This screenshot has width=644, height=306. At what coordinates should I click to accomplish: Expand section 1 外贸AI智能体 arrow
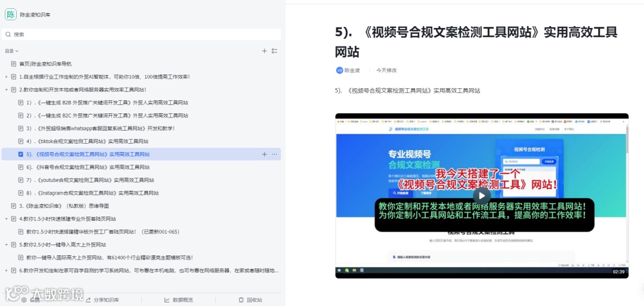tap(6, 77)
